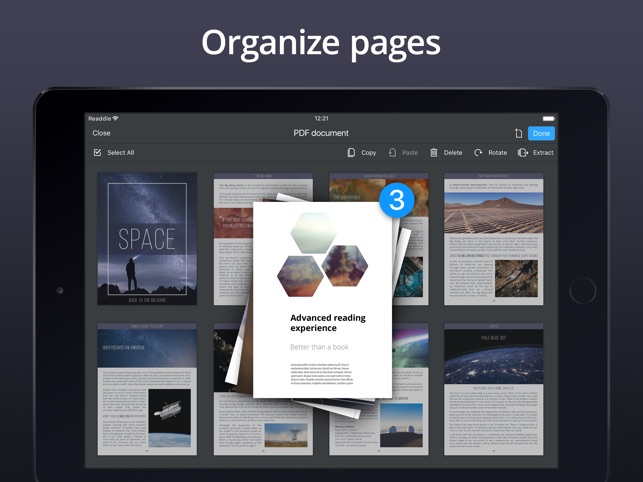Select the Hubble telescope page thumbnail

tap(147, 389)
